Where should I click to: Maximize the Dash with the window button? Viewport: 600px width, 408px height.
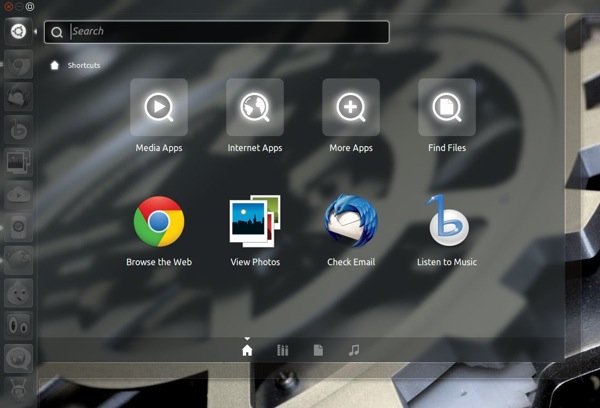(x=30, y=7)
